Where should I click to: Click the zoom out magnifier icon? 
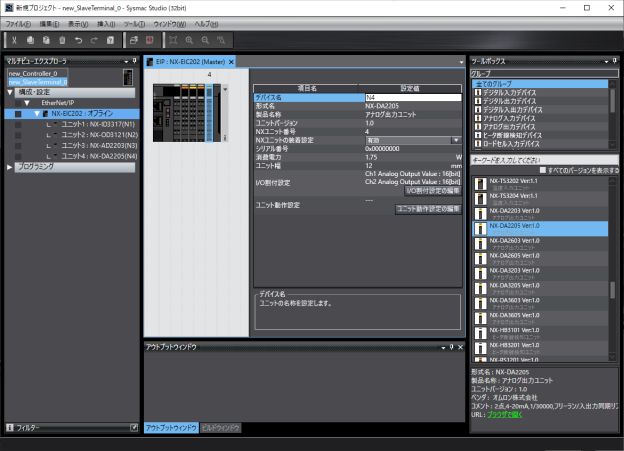click(x=205, y=40)
